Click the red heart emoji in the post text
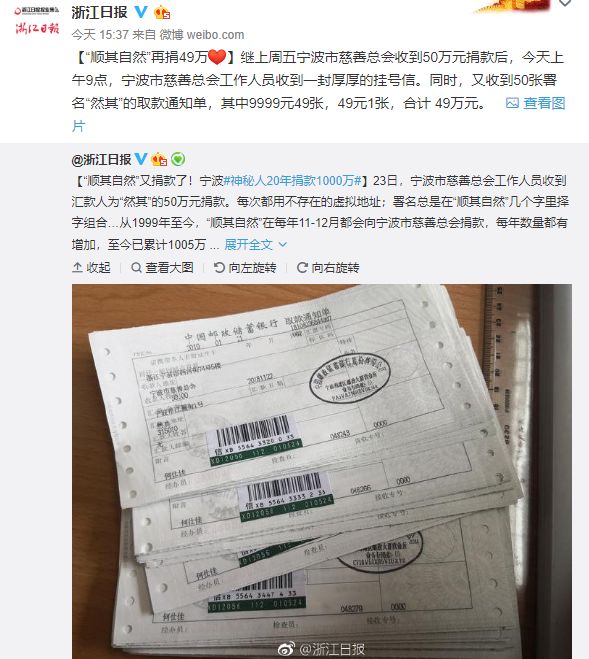This screenshot has width=589, height=659. pyautogui.click(x=217, y=57)
